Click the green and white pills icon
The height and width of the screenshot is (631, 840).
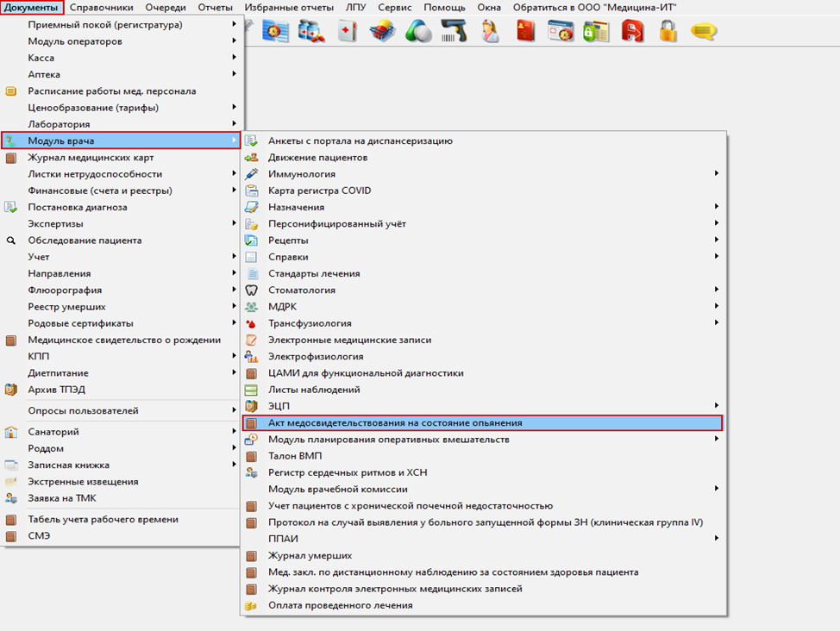pyautogui.click(x=418, y=31)
